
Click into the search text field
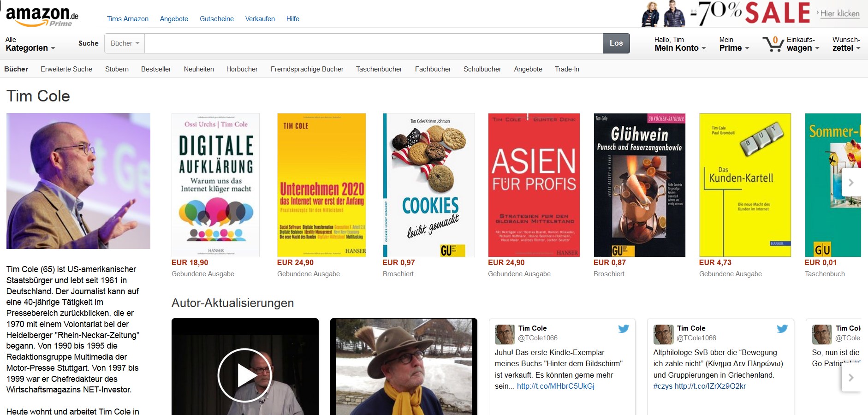tap(373, 43)
